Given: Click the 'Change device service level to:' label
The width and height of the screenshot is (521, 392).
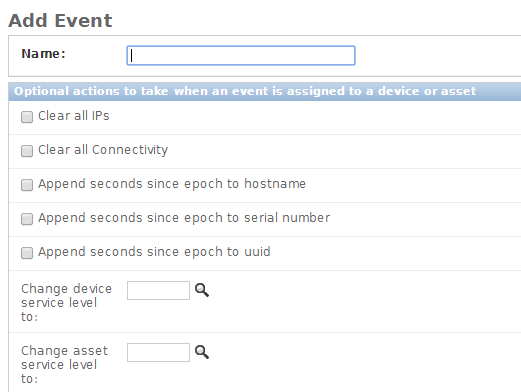Looking at the screenshot, I should (66, 303).
